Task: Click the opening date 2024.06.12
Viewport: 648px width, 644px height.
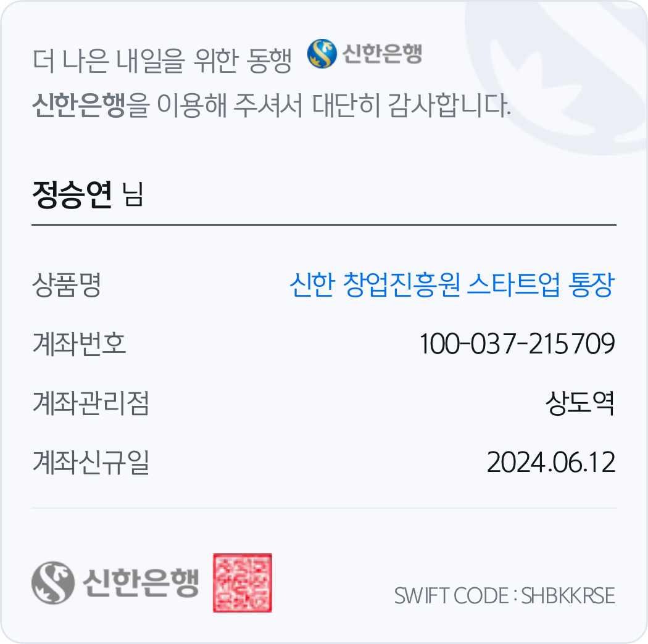Action: click(551, 462)
